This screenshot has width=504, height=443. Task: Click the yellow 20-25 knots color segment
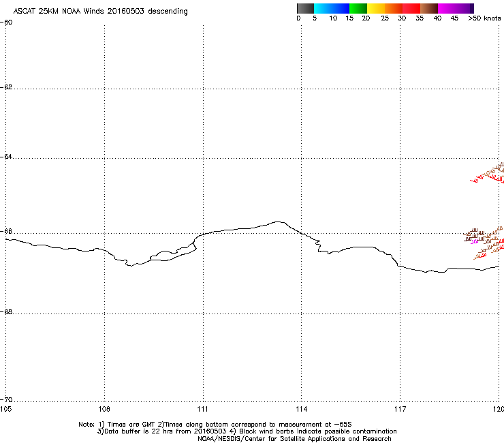376,8
